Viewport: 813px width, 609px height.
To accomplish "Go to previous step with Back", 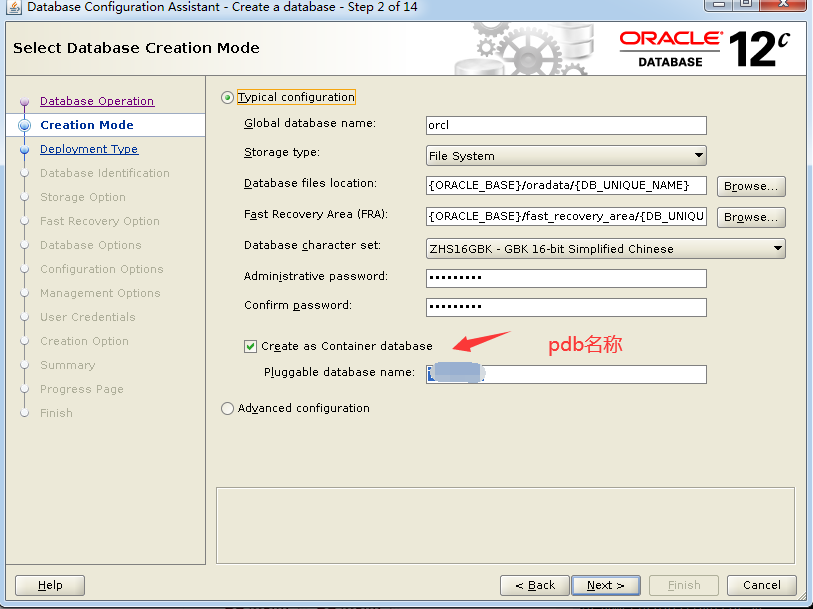I will 535,585.
